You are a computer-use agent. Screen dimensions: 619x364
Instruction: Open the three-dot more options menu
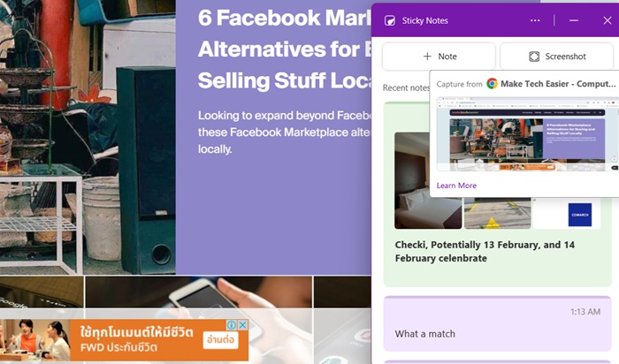[x=535, y=20]
